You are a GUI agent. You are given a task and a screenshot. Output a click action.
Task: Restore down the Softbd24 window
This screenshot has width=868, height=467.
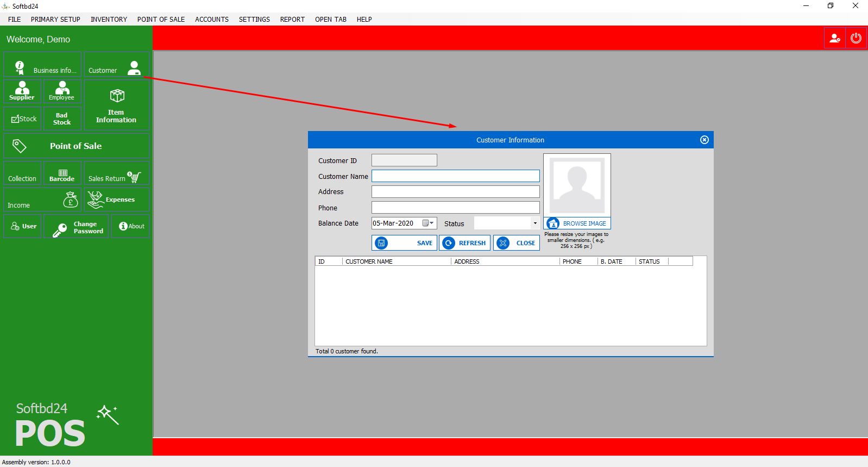coord(831,6)
